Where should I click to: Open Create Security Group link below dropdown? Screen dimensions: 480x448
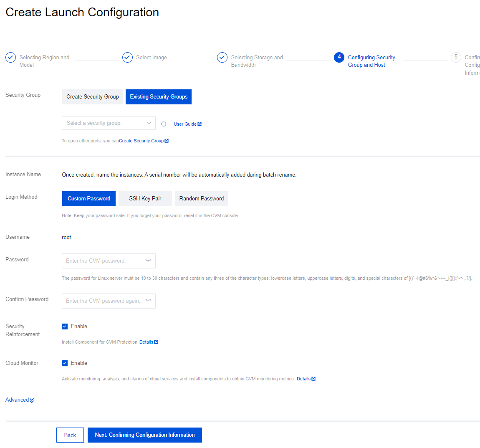pyautogui.click(x=144, y=141)
